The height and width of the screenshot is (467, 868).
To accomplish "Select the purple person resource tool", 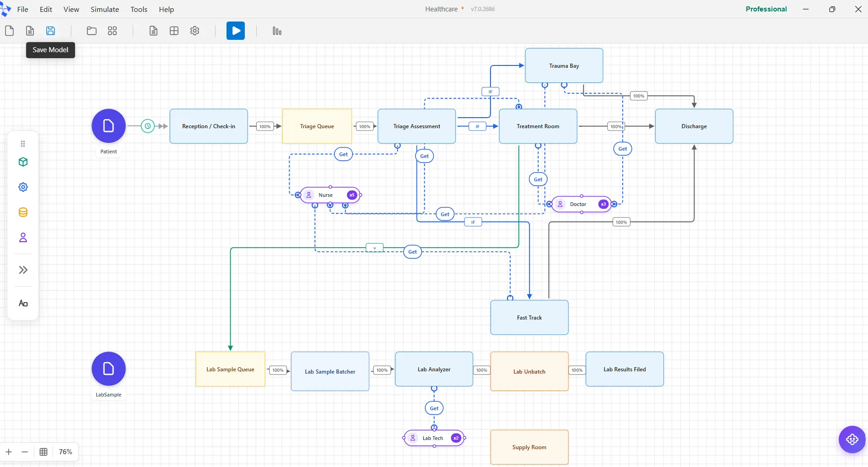I will [23, 237].
